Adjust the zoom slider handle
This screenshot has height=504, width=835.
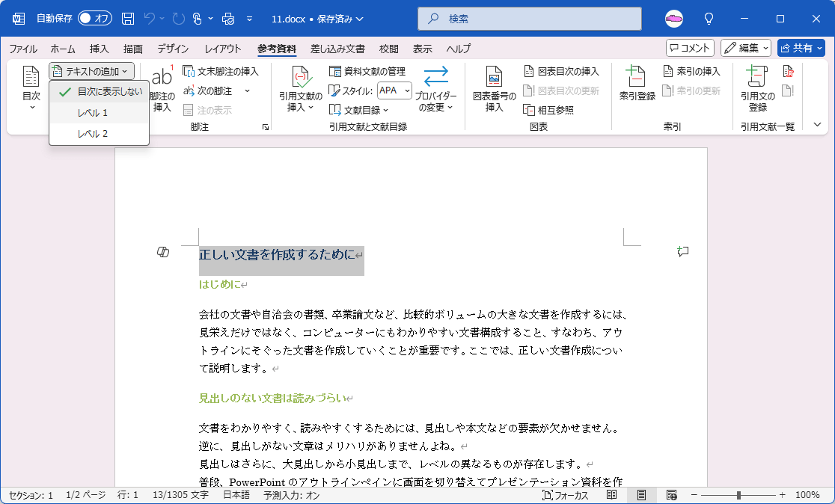coord(738,495)
